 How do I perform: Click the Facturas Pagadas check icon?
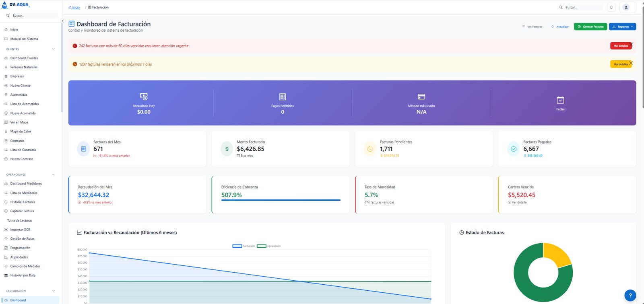click(514, 149)
